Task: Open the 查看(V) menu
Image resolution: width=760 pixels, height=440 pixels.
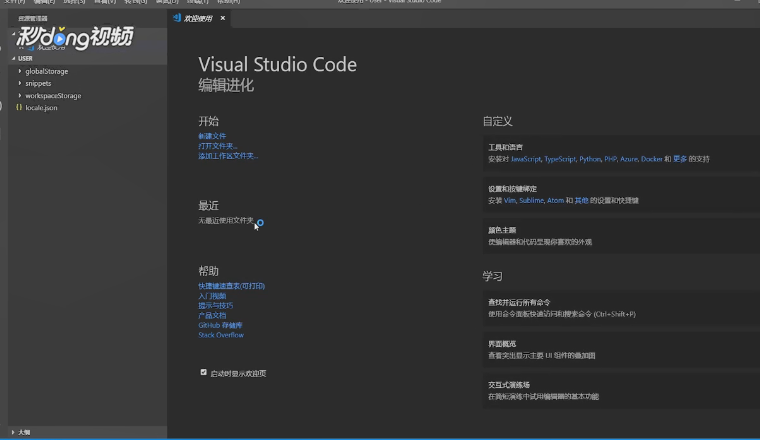Action: (105, 2)
